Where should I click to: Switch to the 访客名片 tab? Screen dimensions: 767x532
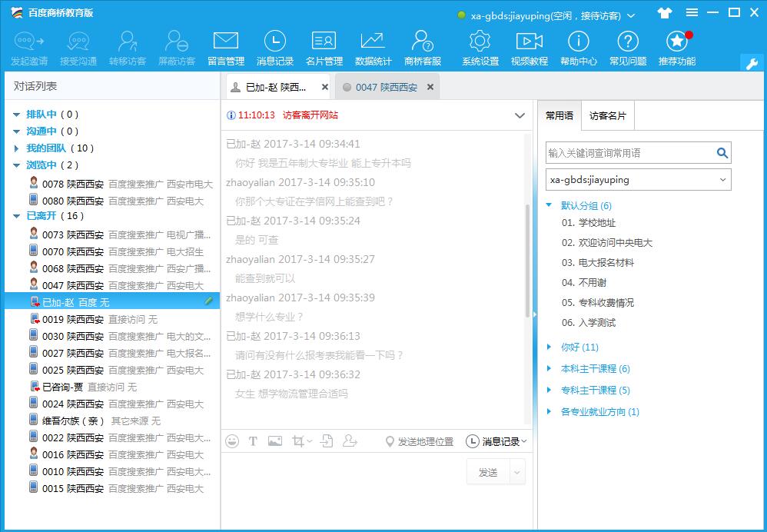607,116
